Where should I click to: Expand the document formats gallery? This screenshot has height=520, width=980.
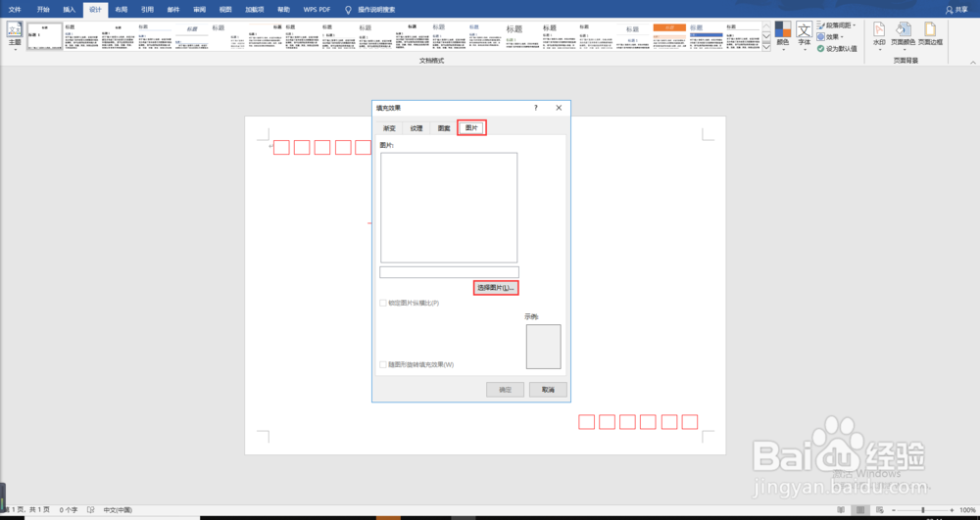[x=767, y=47]
